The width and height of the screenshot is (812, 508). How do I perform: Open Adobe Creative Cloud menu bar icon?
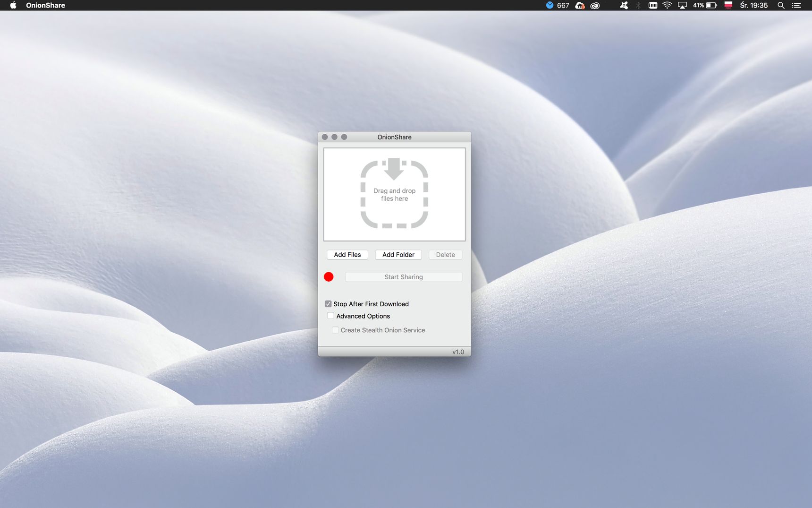coord(595,5)
